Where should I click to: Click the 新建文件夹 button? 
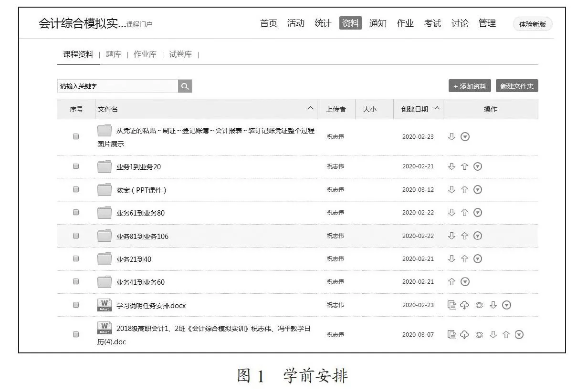pos(517,86)
